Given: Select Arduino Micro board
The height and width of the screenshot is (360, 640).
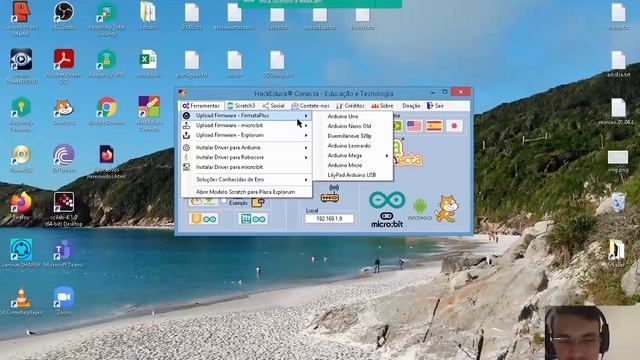Looking at the screenshot, I should tap(352, 165).
